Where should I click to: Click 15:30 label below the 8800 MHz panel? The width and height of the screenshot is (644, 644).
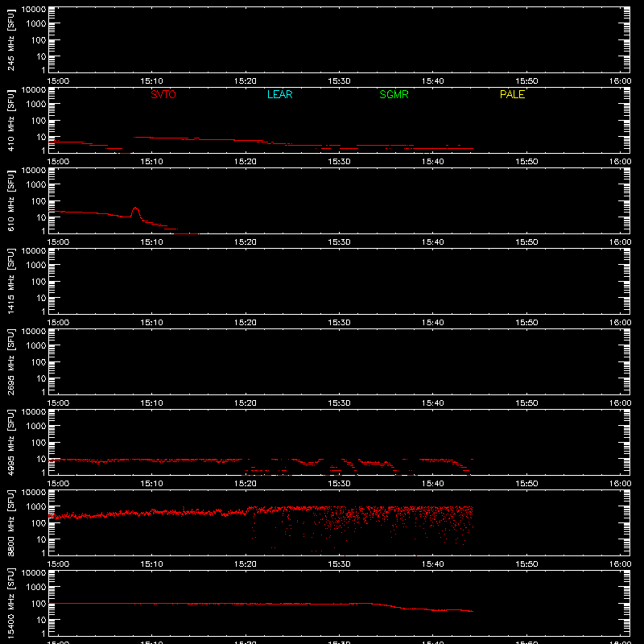click(339, 564)
